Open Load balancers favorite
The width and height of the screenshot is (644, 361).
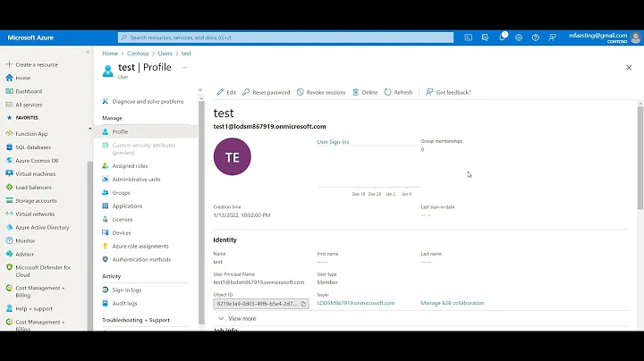click(33, 188)
